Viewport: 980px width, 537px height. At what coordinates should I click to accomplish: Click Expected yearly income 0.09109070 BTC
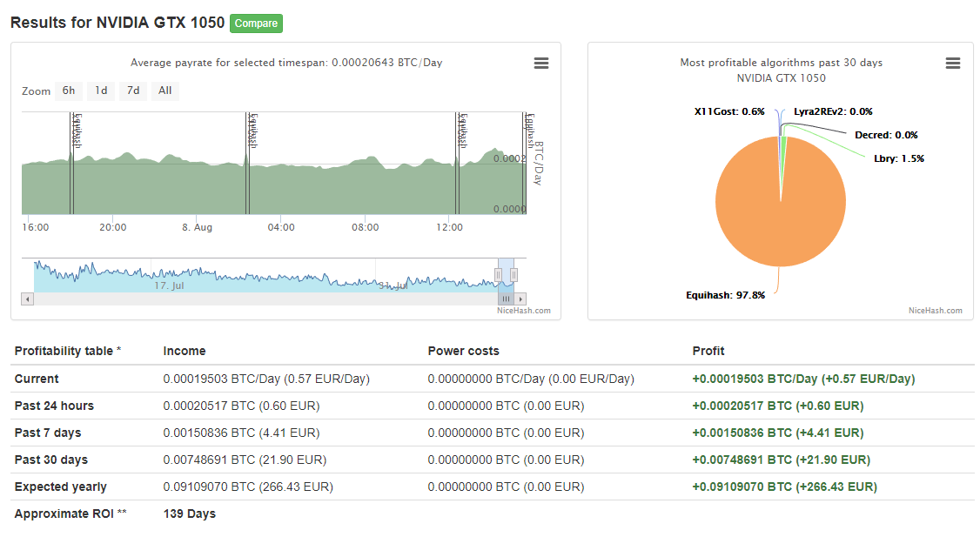pos(248,487)
